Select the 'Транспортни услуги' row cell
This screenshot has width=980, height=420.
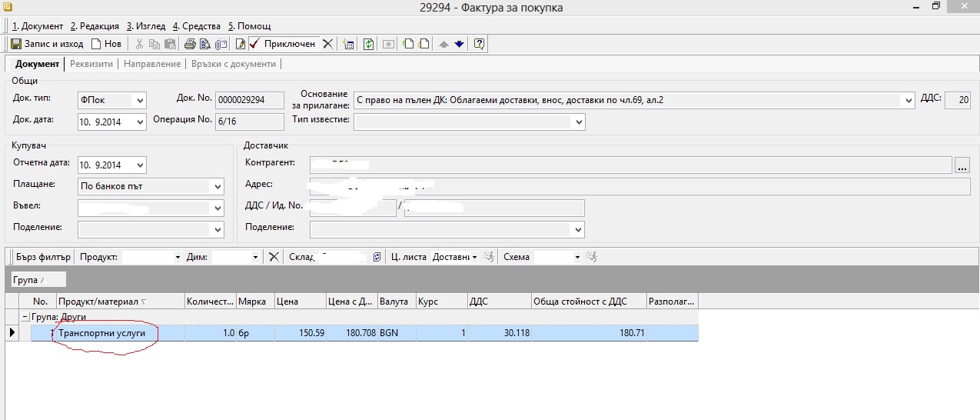[120, 333]
